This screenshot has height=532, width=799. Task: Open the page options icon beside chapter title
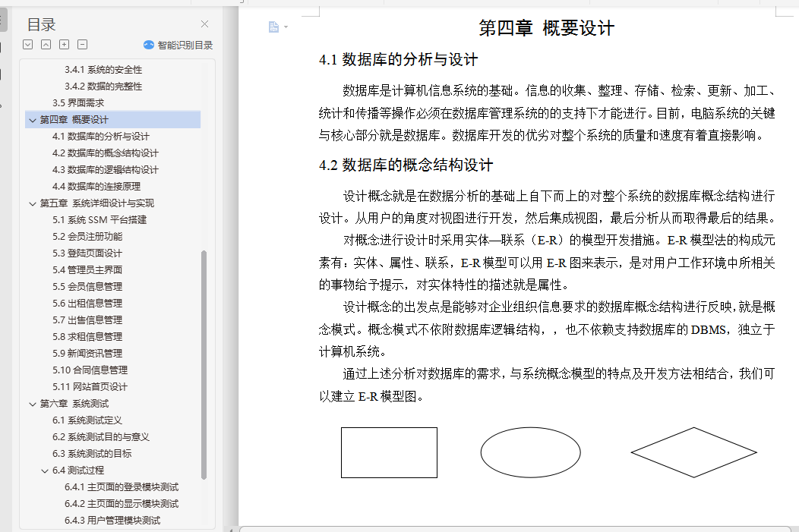tap(278, 27)
